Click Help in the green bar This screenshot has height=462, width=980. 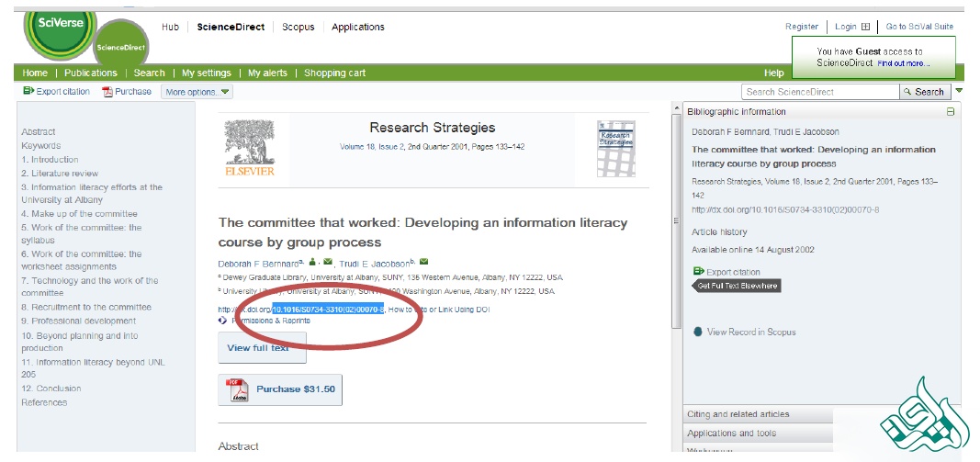point(773,73)
